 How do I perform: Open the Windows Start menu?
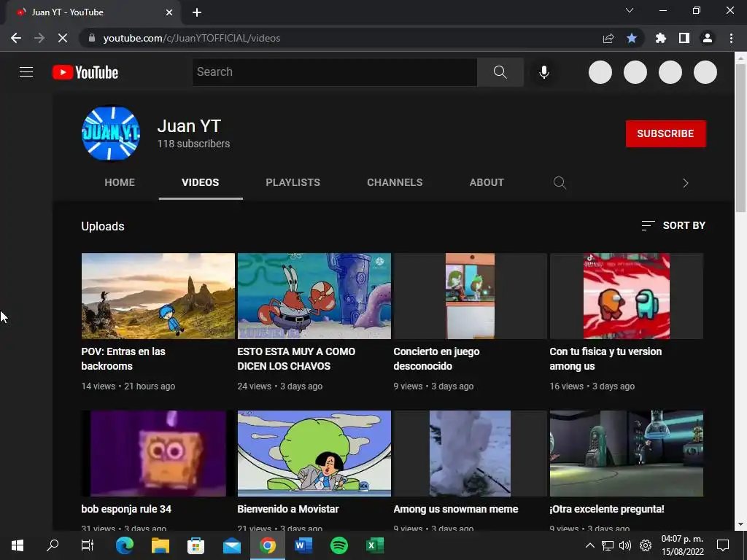tap(18, 545)
